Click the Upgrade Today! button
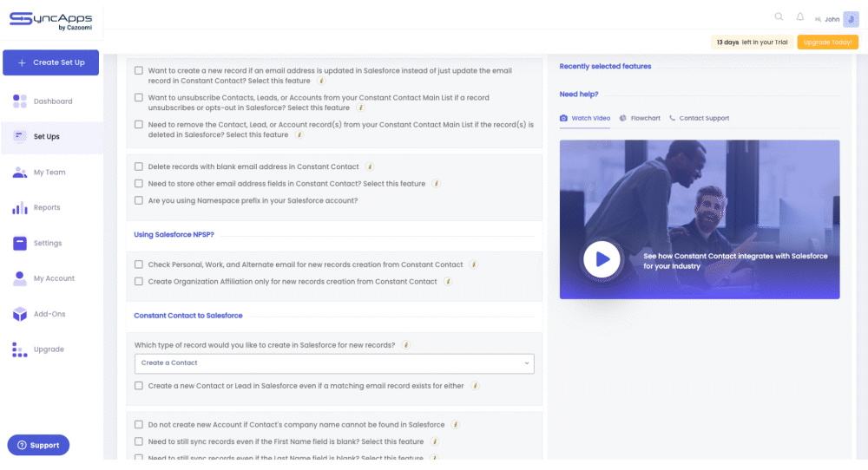This screenshot has height=470, width=868. (x=827, y=42)
